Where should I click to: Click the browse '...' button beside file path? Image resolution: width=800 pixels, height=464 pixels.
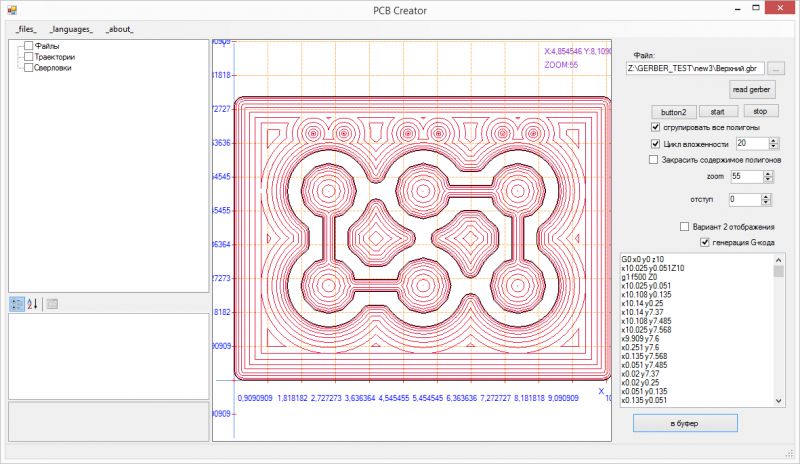tap(776, 68)
